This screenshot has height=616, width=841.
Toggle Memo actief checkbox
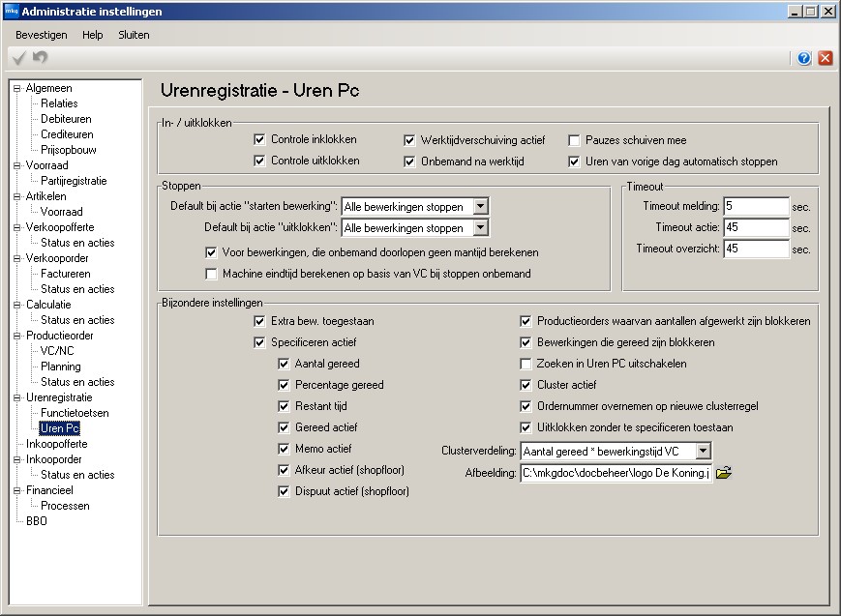(284, 449)
